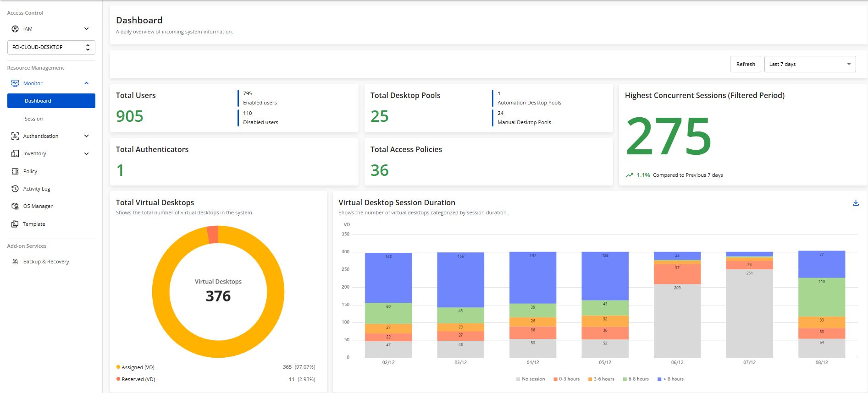Select Backup & Recovery in sidebar

[46, 262]
